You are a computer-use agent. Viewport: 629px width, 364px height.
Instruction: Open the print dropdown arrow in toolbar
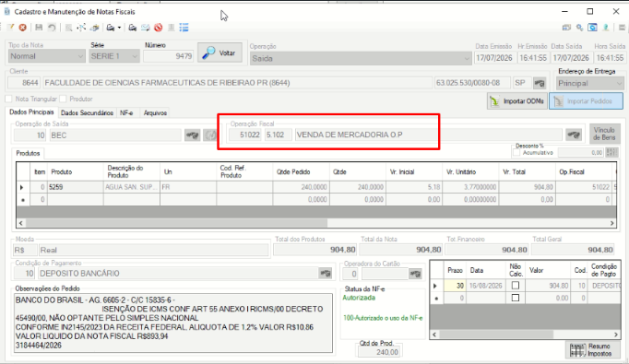119,28
